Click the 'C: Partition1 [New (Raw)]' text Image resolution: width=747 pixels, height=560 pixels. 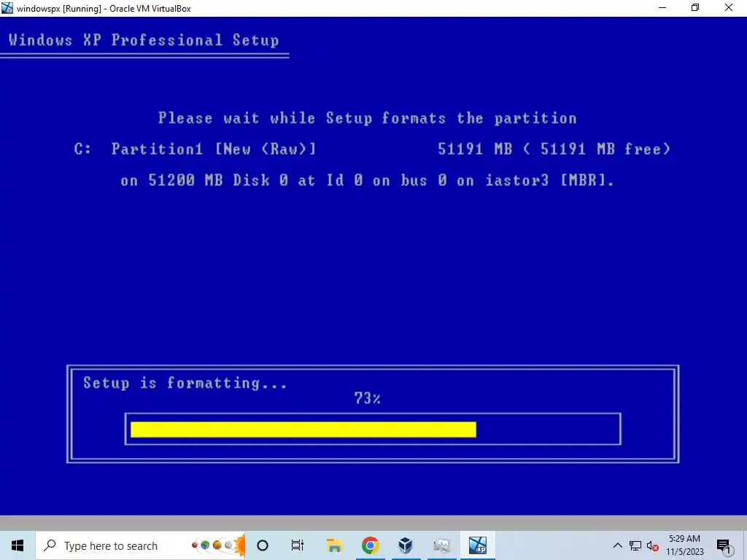click(x=196, y=149)
